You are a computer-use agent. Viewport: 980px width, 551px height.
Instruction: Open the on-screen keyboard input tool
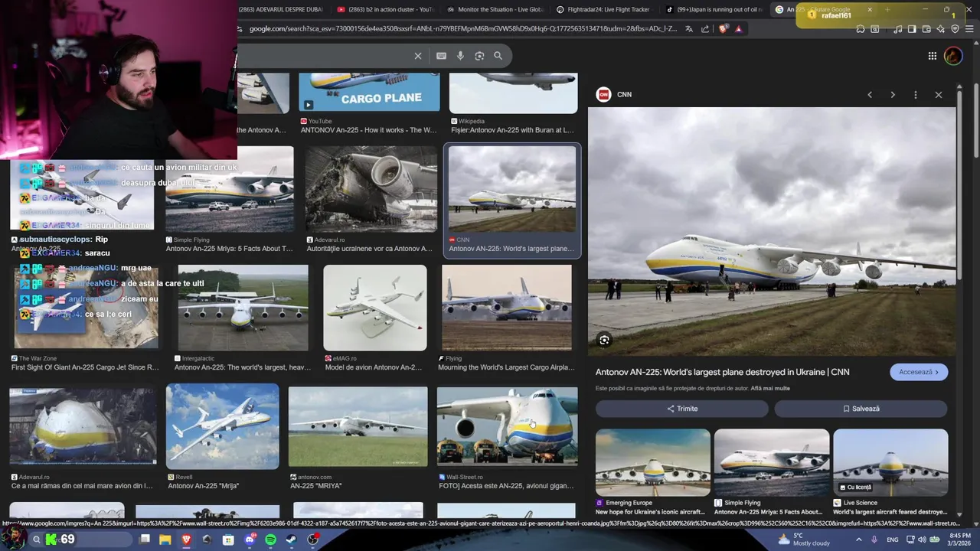[x=441, y=56]
